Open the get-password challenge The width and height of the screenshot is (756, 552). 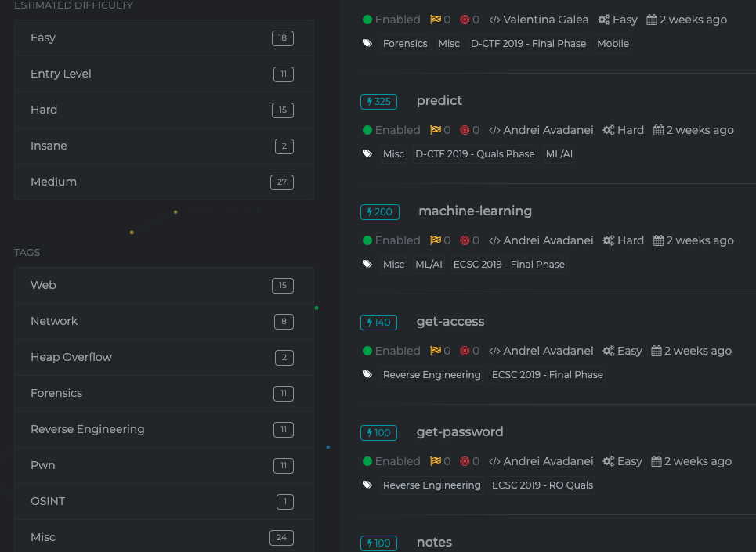coord(460,432)
